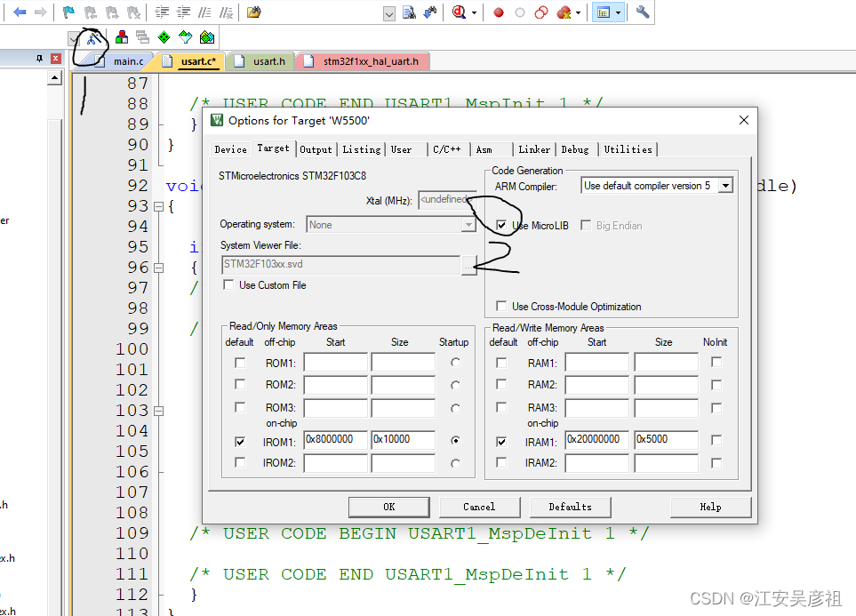Click the Start Debug Session magnifier icon
The width and height of the screenshot is (856, 616).
click(460, 12)
